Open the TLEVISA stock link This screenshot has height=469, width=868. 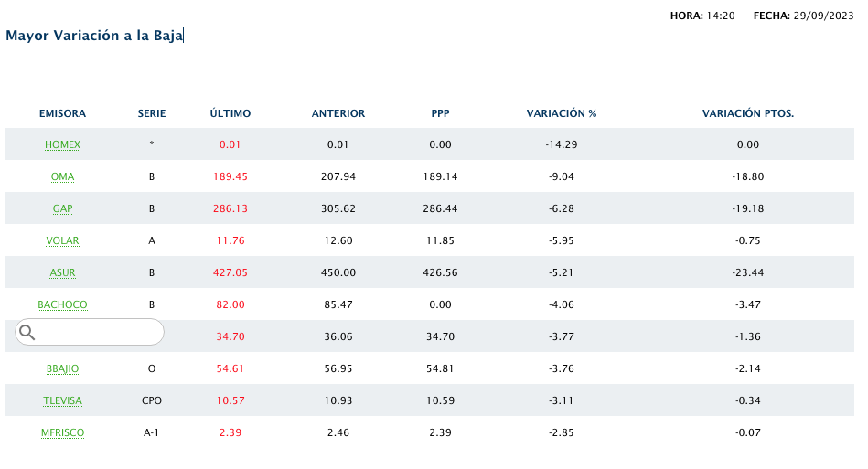[x=62, y=400]
